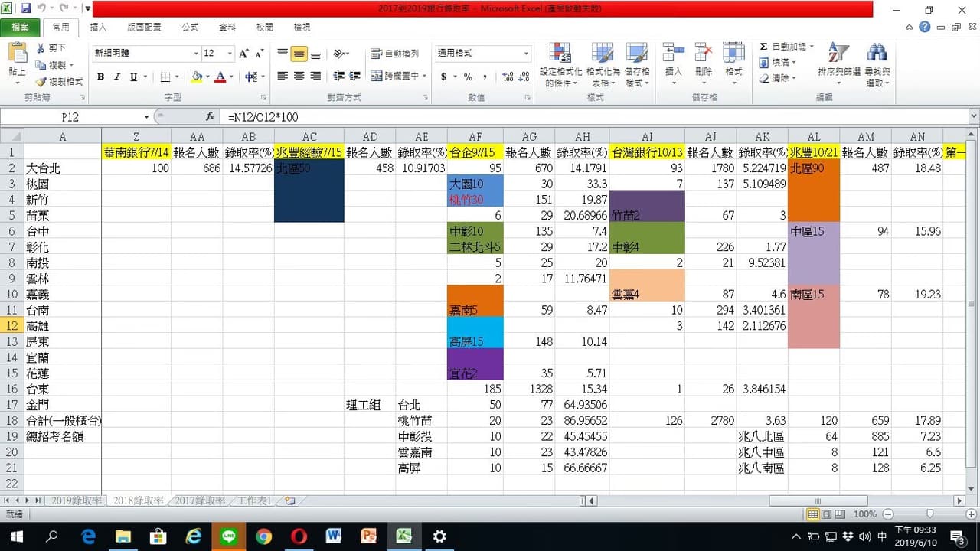Decrease the font size
This screenshot has height=551, width=980.
point(260,54)
